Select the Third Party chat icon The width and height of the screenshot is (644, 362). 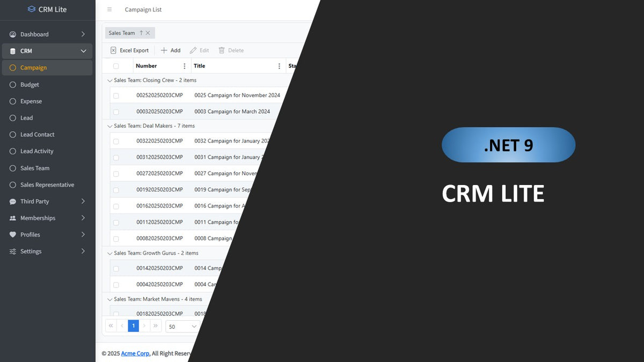click(12, 201)
